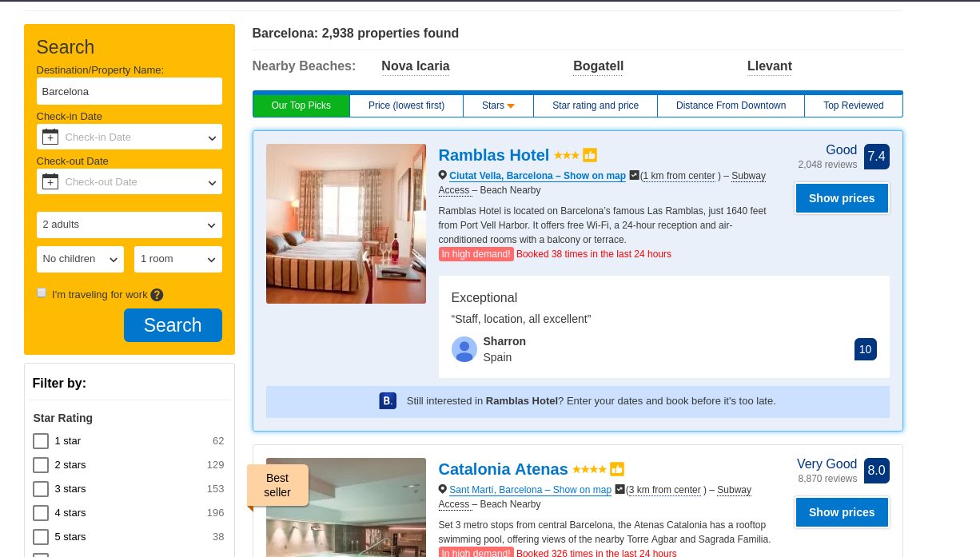Click the Ramblas Hotel room thumbnail
Image resolution: width=980 pixels, height=557 pixels.
pos(346,224)
